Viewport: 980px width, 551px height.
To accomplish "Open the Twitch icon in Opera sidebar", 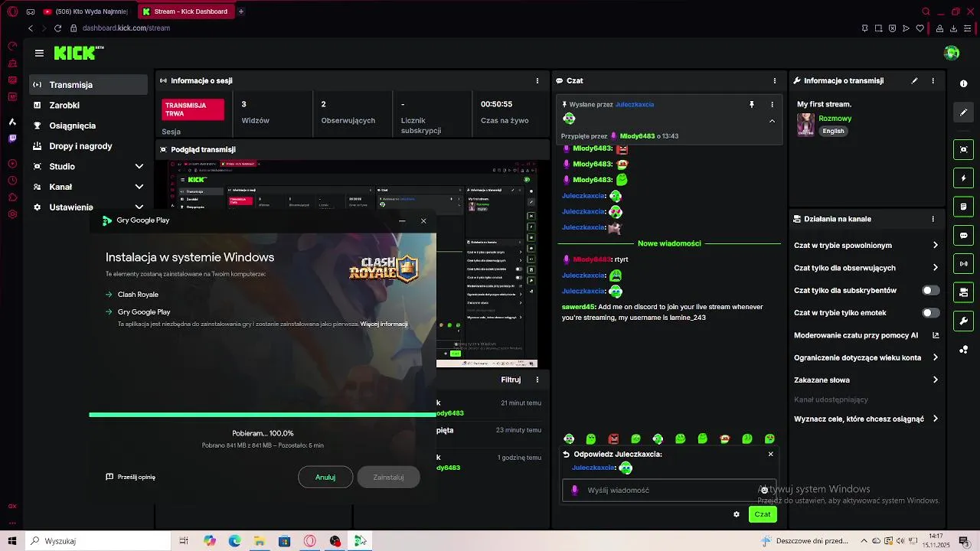I will pos(12,139).
